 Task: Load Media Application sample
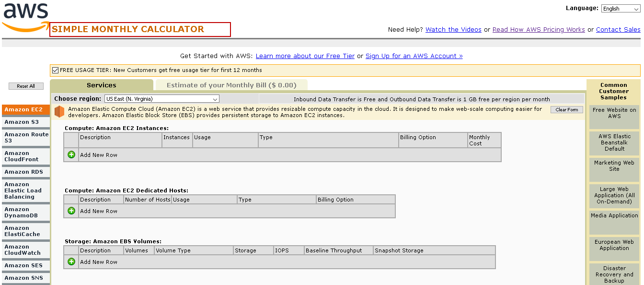[614, 223]
